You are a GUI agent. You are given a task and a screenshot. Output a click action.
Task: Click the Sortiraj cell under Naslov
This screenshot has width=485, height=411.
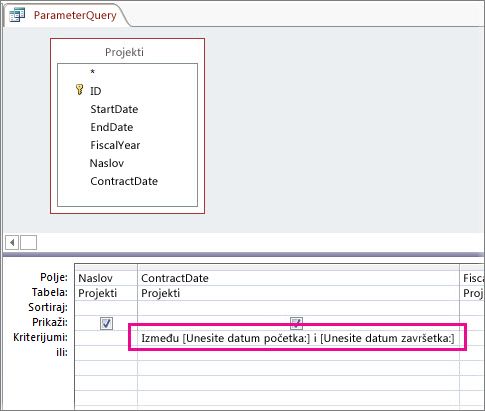106,308
